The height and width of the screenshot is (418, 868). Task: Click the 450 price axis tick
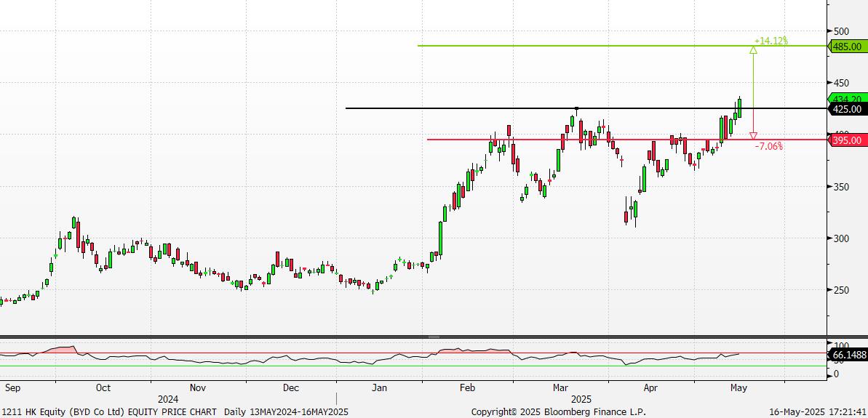[841, 83]
